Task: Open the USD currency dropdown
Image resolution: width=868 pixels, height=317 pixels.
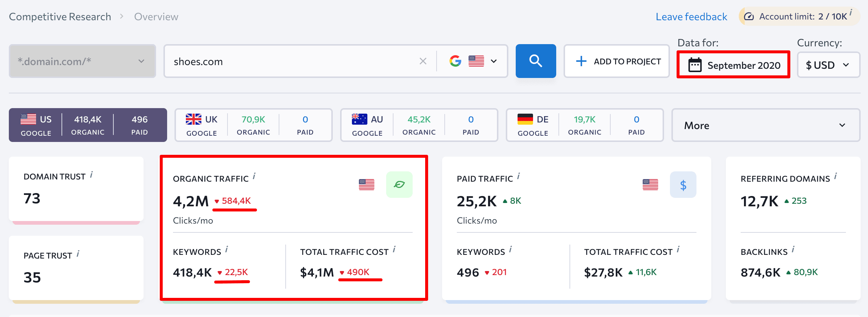Action: (829, 65)
